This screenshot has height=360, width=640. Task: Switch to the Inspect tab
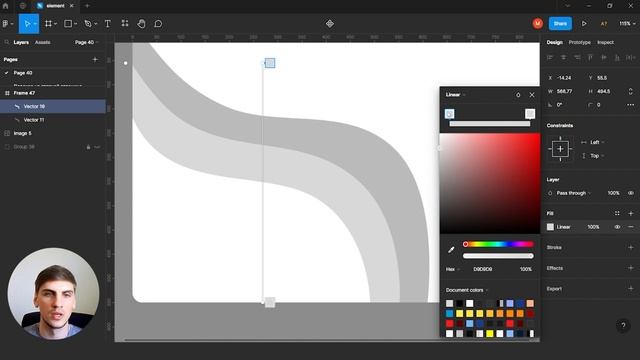coord(605,42)
